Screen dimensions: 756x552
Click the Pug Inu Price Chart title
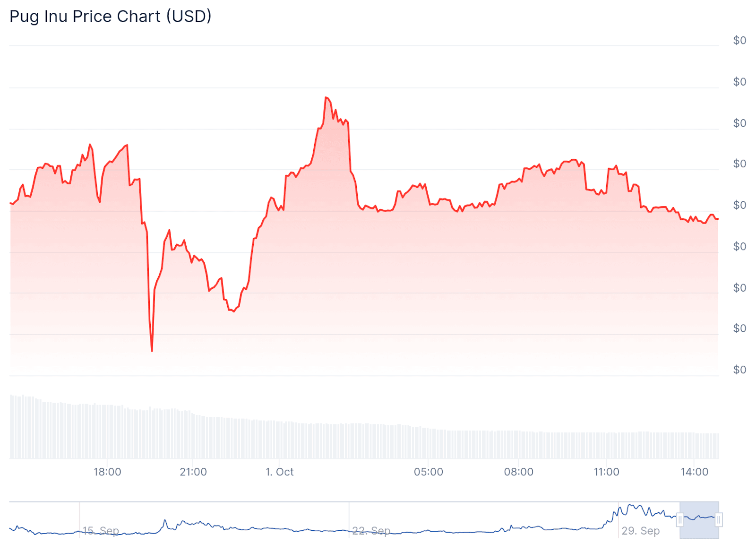click(x=111, y=17)
